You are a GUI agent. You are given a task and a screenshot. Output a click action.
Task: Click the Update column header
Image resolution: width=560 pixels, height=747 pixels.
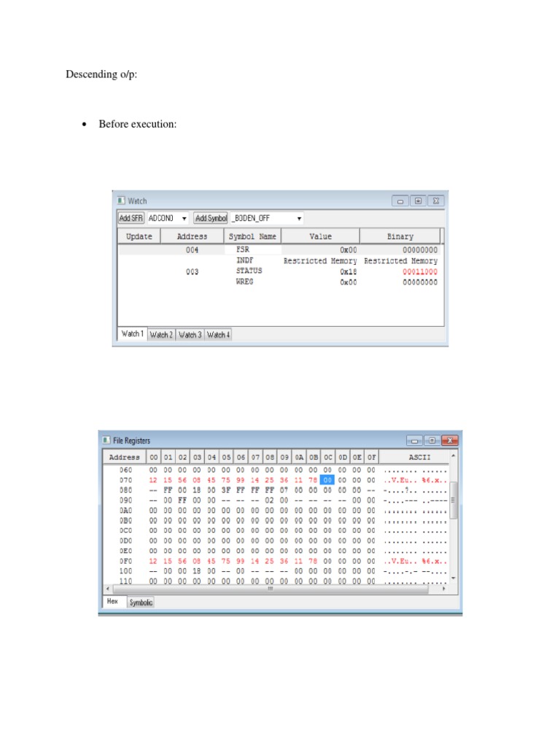(x=139, y=236)
